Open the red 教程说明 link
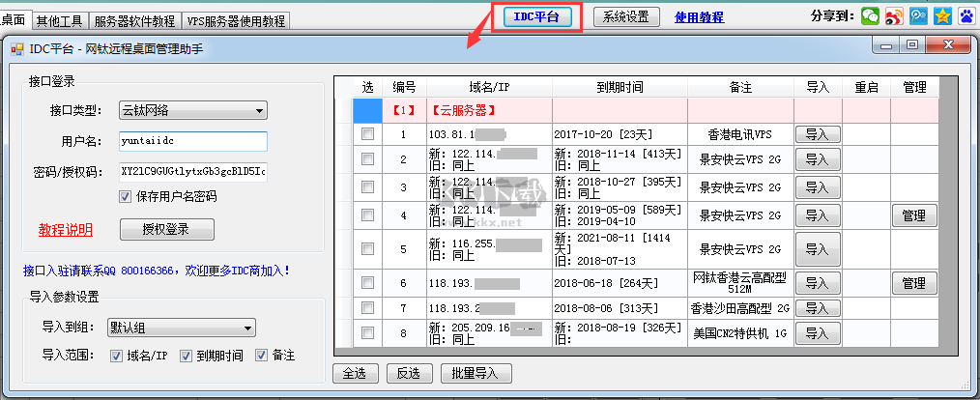The image size is (980, 400). [x=66, y=230]
